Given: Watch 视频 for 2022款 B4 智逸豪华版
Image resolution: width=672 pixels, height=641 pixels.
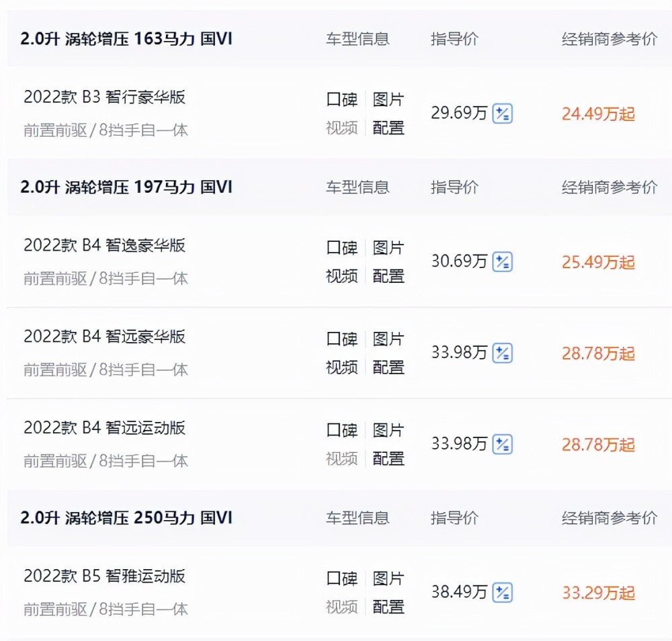Looking at the screenshot, I should (341, 276).
